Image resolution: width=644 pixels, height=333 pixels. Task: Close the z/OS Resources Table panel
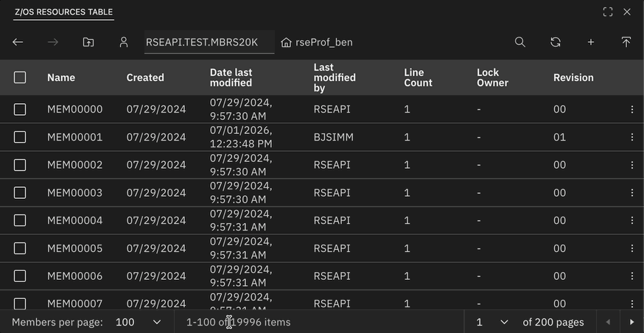(627, 12)
